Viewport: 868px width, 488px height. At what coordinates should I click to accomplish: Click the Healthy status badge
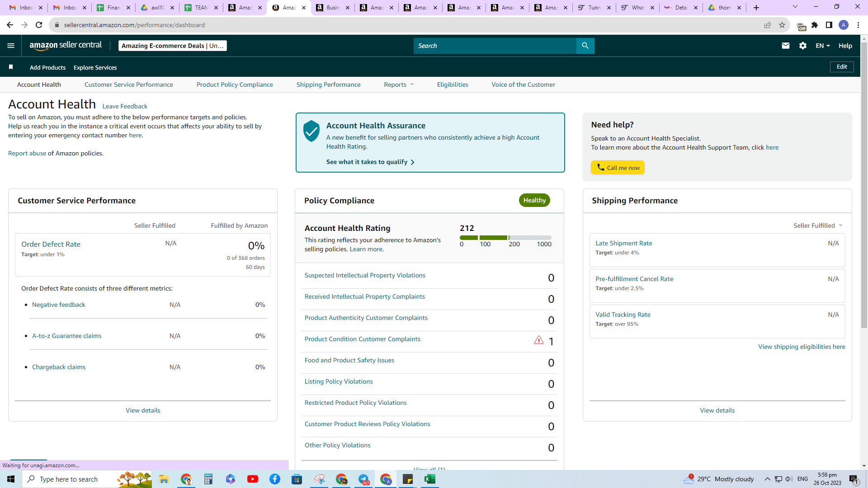[x=534, y=200]
